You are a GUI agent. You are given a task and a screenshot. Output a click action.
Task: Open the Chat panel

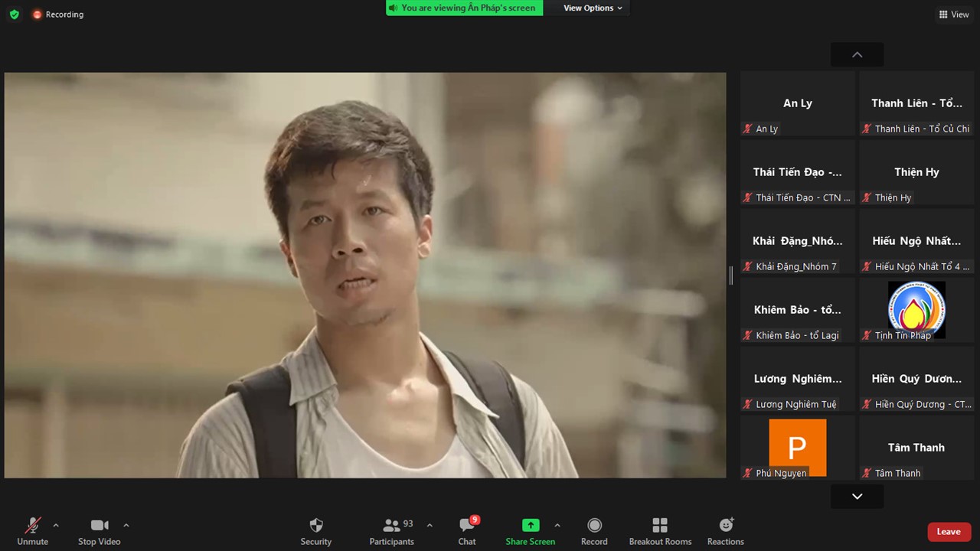467,531
